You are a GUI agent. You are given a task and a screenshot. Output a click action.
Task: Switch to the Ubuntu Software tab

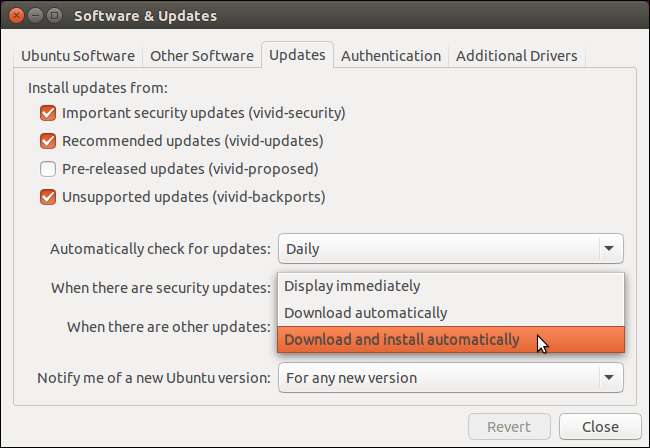pyautogui.click(x=80, y=56)
